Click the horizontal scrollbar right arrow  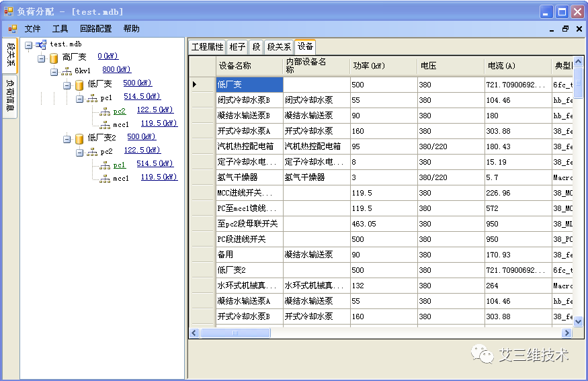click(x=566, y=333)
